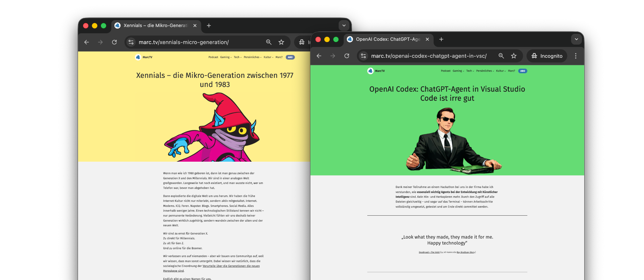Click the incognito icon in the Xennials window

302,42
